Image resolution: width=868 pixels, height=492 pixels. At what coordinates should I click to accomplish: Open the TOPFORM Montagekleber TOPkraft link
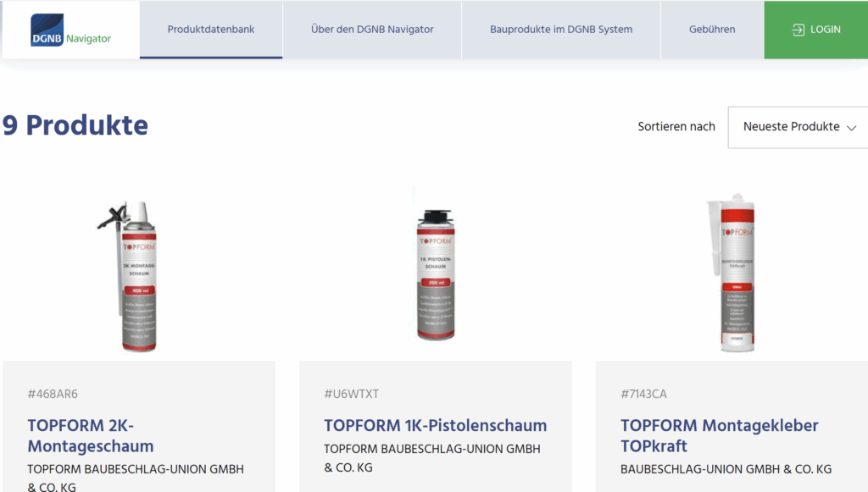(719, 435)
